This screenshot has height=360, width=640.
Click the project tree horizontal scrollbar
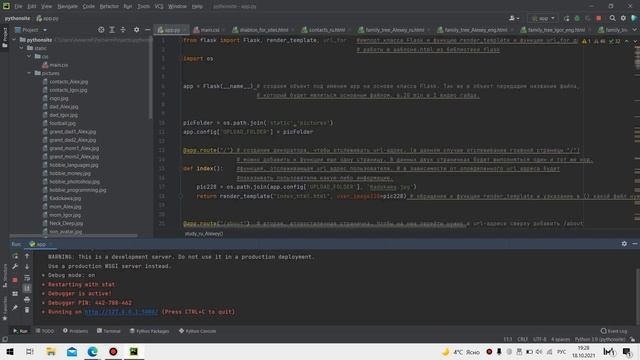point(73,236)
